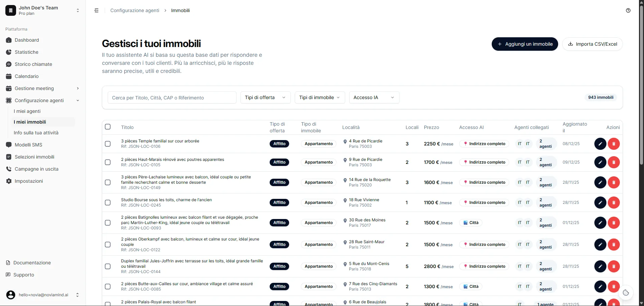Click edit pencil for JSON-LOC-0106 listing

(600, 144)
